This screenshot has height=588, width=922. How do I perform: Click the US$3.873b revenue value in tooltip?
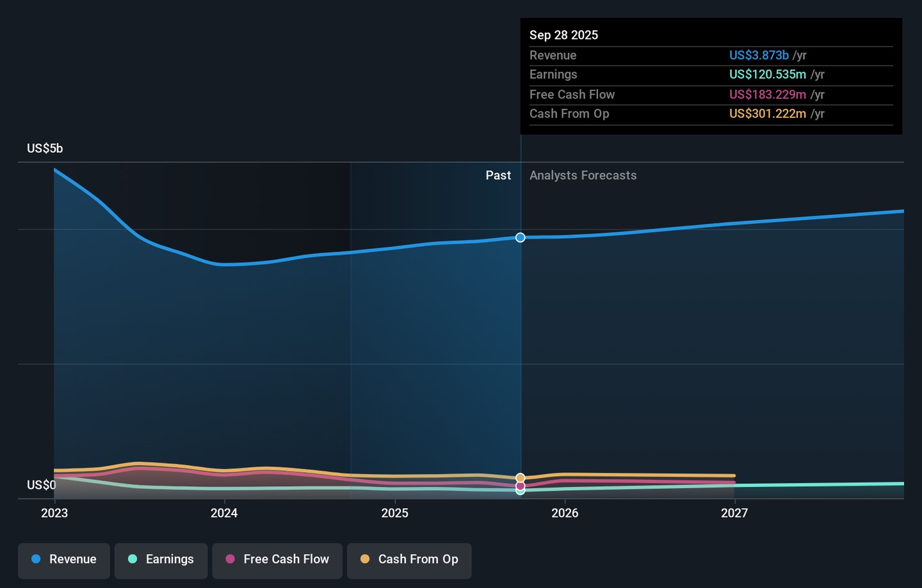(759, 56)
